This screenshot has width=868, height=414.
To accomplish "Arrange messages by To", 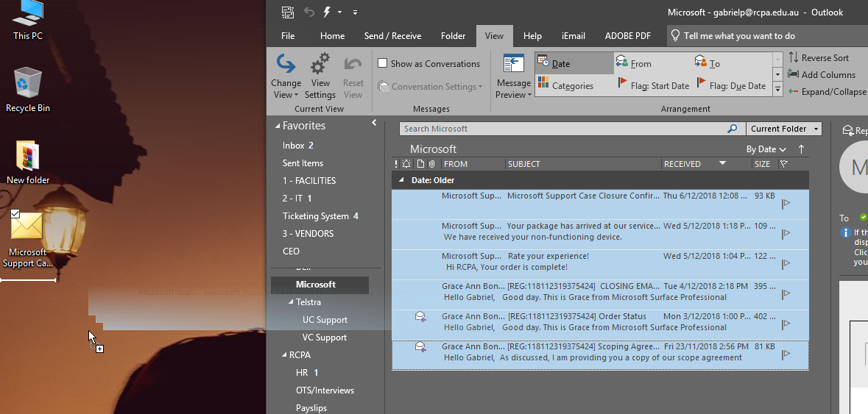I will (x=732, y=63).
